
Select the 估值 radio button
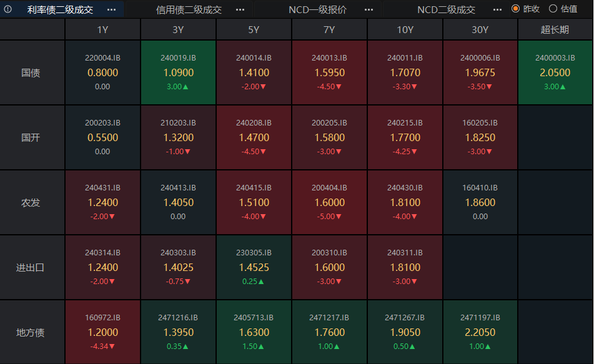(553, 9)
